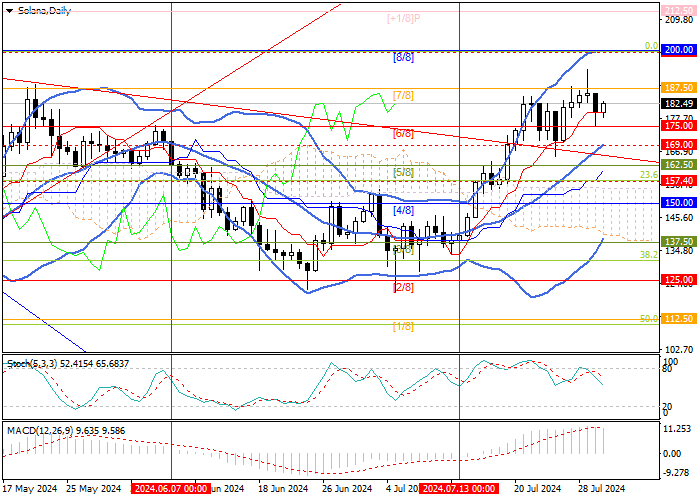Screen dimensions: 700x500
Task: Click the 209.80 price scale value
Action: click(x=679, y=20)
